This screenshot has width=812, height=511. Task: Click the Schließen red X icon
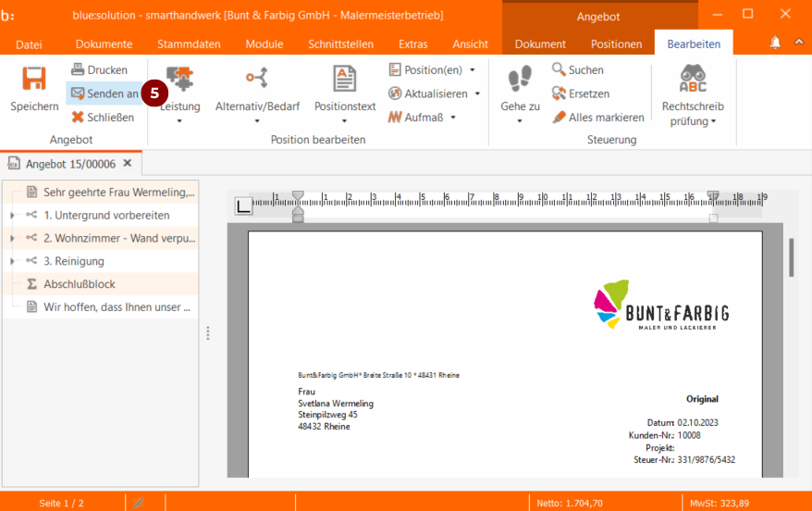79,118
